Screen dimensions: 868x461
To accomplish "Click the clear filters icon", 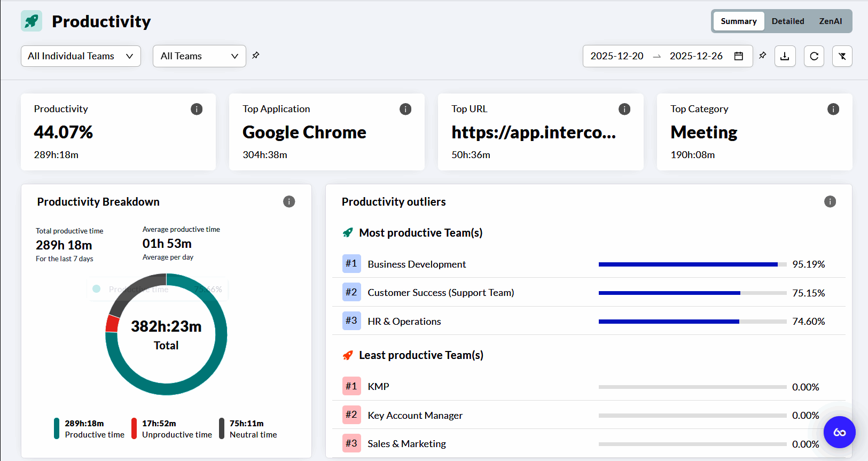I will pos(842,56).
